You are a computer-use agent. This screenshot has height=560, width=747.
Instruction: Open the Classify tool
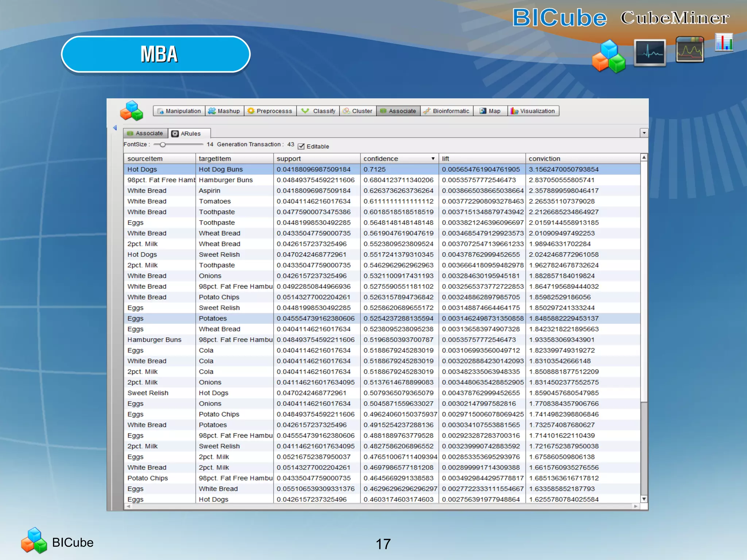click(x=318, y=111)
